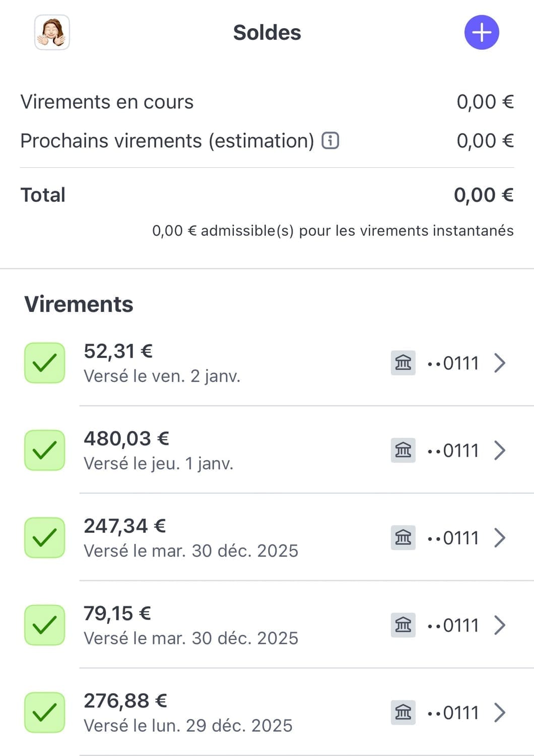Expand the 52,31 € transfer chevron

coord(500,363)
